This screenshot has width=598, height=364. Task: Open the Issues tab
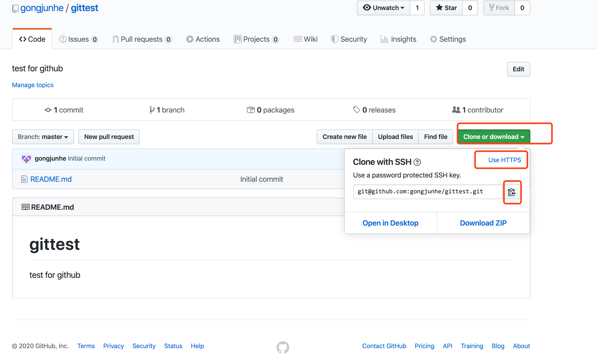click(x=79, y=39)
